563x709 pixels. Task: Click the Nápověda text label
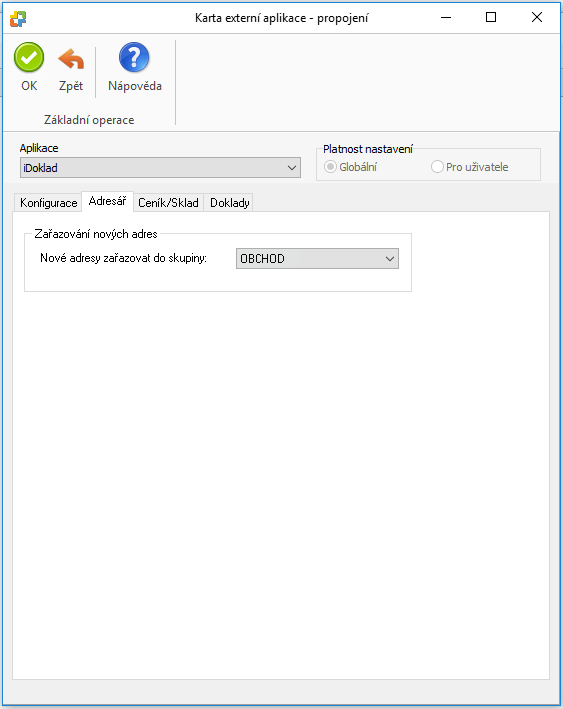tap(135, 86)
